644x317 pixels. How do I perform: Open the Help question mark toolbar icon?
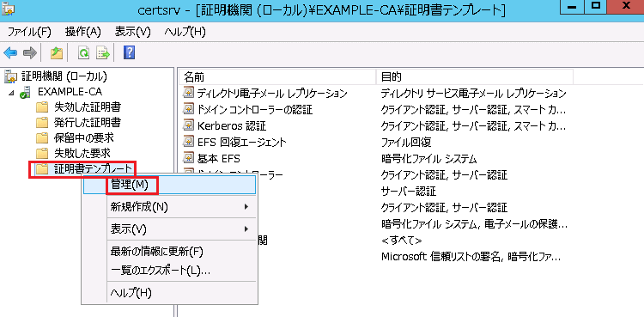[x=129, y=52]
